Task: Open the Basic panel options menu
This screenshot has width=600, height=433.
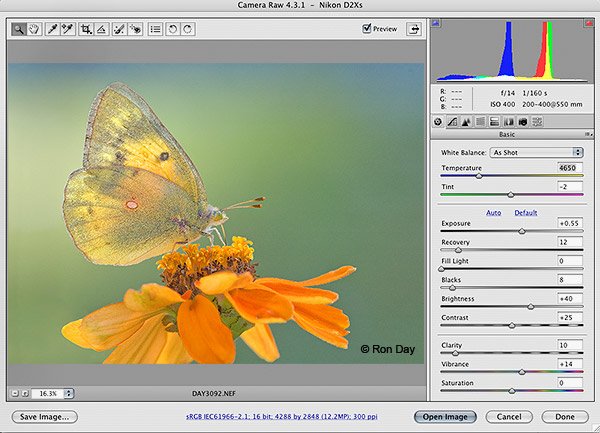Action: [587, 135]
